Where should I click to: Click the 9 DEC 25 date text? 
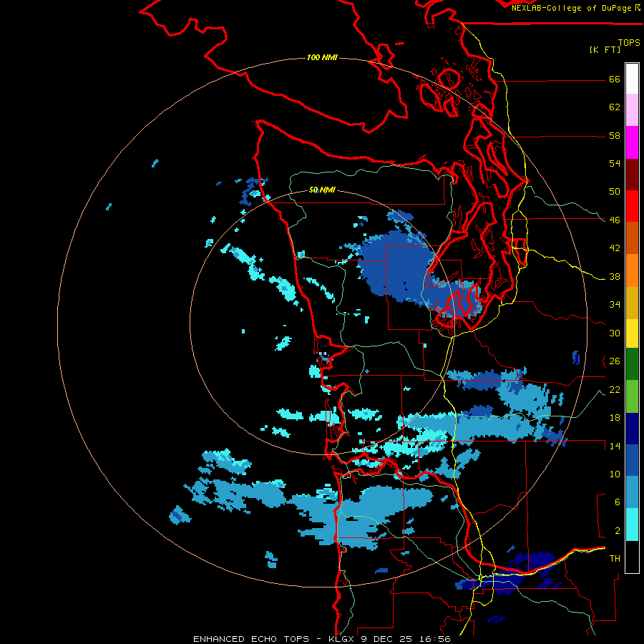(388, 639)
